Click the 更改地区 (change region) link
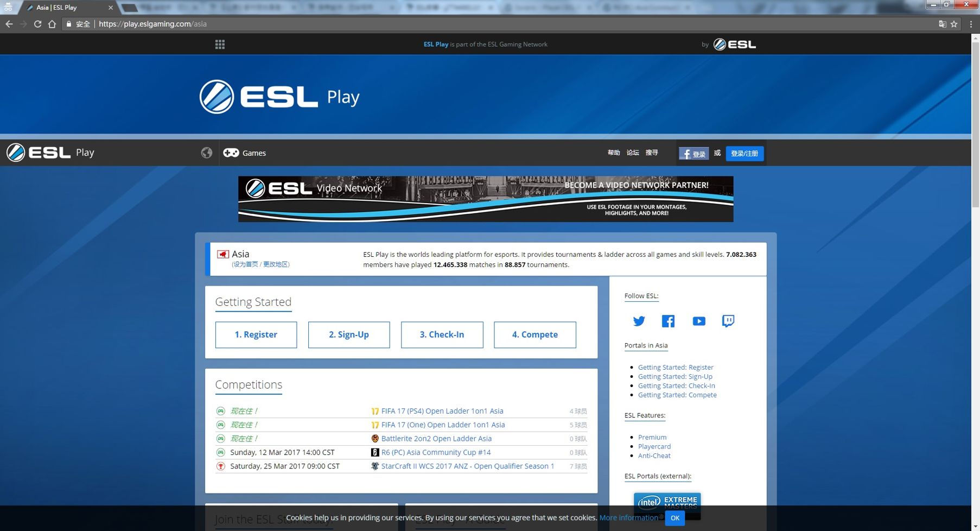 tap(276, 264)
